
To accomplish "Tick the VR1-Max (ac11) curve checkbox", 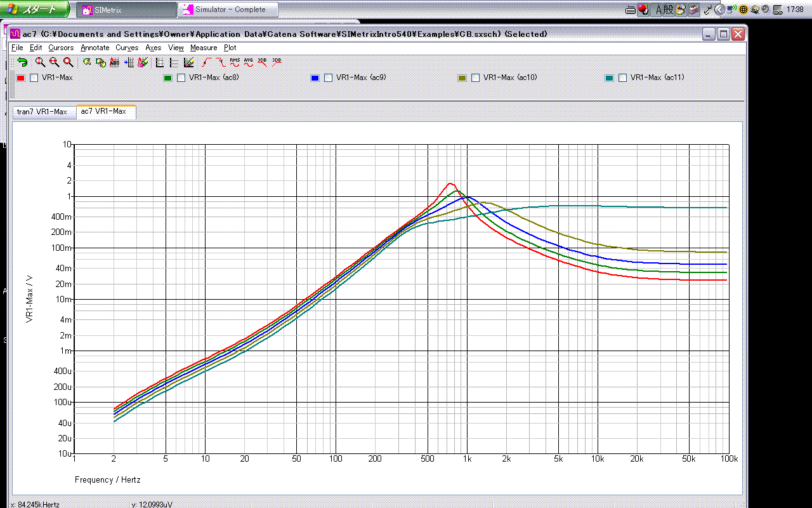I will click(x=623, y=78).
